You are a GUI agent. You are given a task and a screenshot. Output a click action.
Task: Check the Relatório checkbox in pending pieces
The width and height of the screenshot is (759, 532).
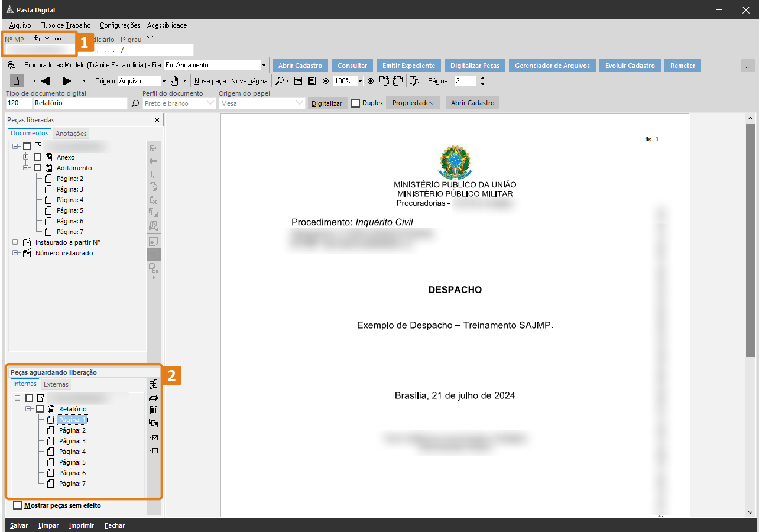coord(40,409)
